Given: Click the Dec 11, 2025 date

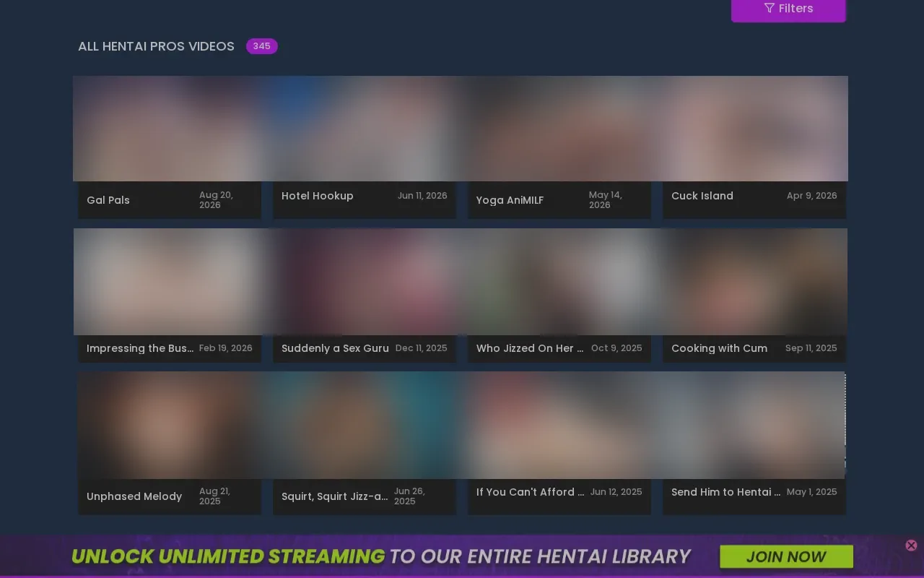Looking at the screenshot, I should (422, 348).
